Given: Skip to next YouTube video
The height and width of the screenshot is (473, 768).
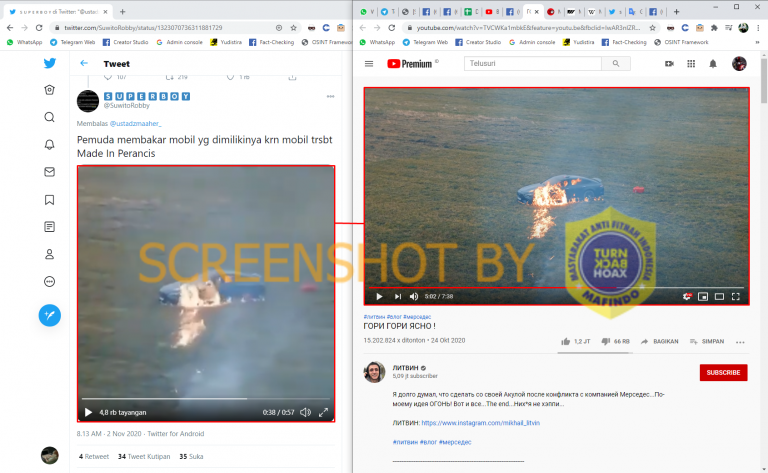Looking at the screenshot, I should tap(398, 296).
